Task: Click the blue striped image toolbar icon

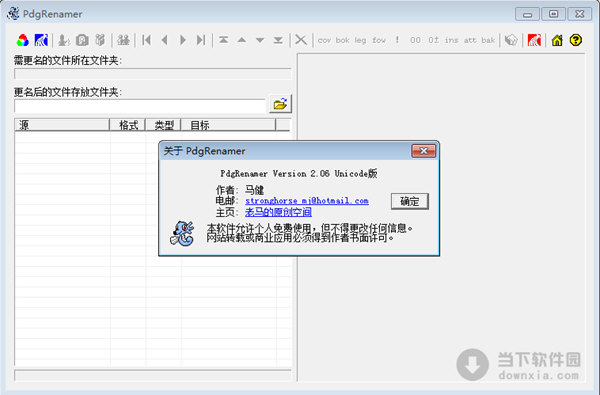Action: [x=41, y=40]
